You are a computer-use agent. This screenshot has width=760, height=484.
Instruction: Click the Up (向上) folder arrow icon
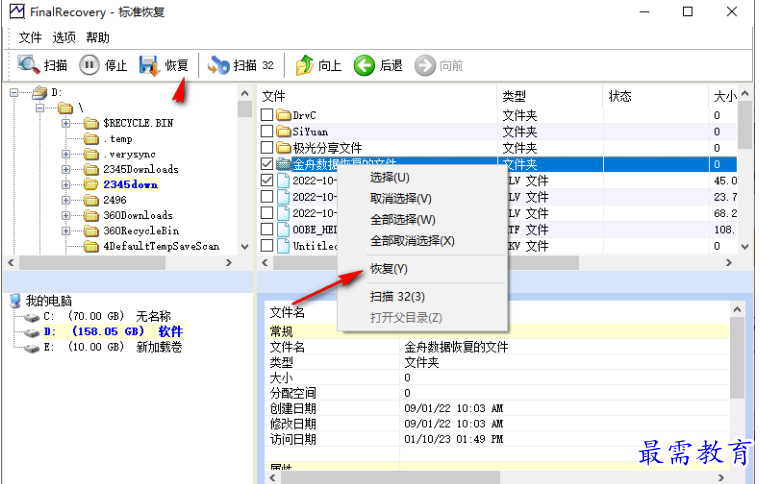pos(305,65)
